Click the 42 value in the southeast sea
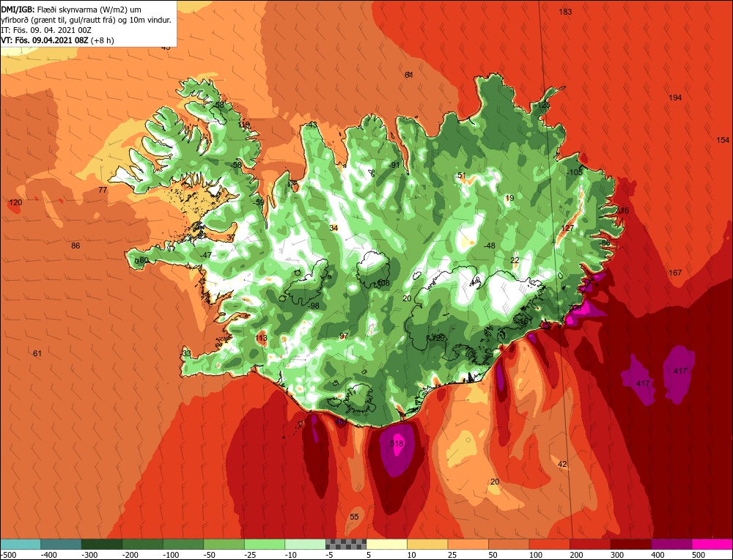This screenshot has width=733, height=560. coord(562,464)
